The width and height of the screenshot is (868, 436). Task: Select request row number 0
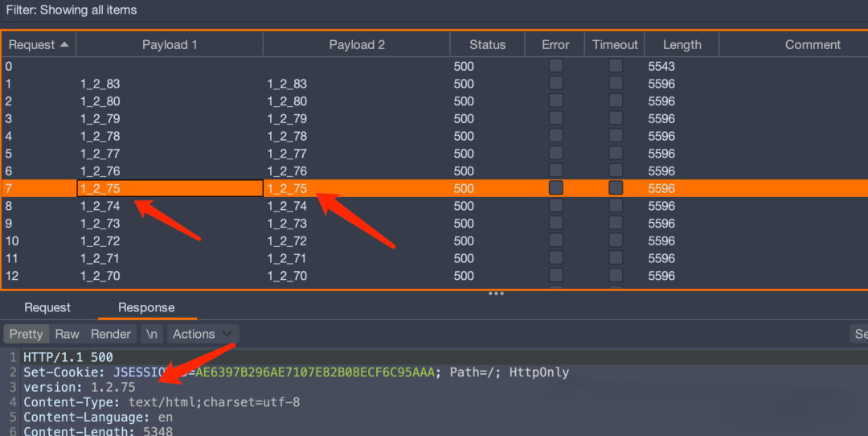click(9, 67)
